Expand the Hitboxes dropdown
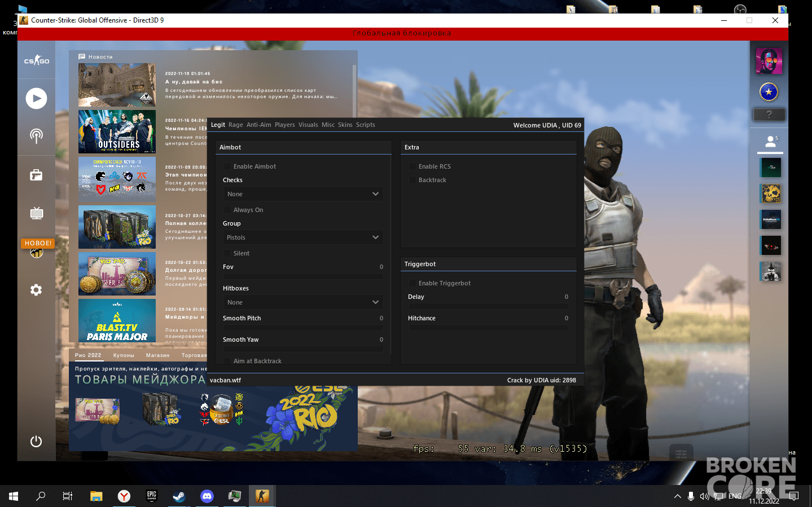The height and width of the screenshot is (507, 812). coord(303,302)
